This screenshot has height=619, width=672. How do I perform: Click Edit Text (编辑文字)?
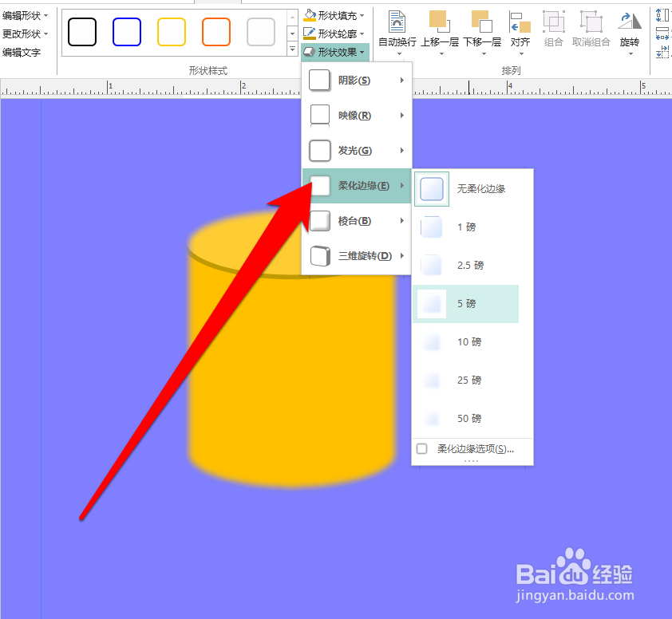tap(22, 53)
